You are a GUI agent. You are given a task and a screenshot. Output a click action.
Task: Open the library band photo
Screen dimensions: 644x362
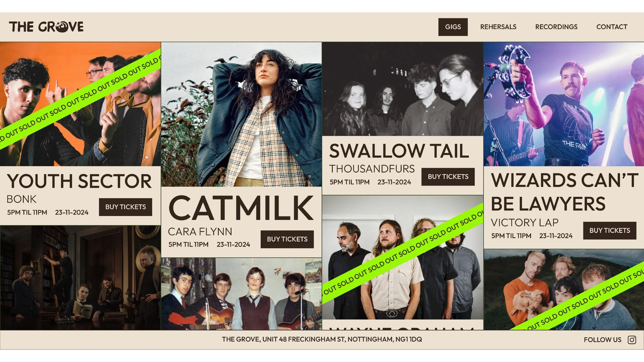click(x=80, y=278)
